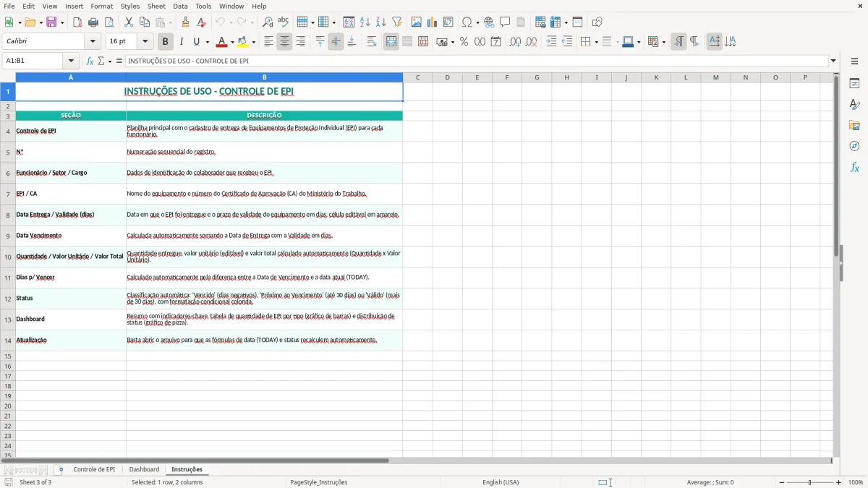This screenshot has width=868, height=488.
Task: Sort ascending A to Z
Action: (x=365, y=22)
